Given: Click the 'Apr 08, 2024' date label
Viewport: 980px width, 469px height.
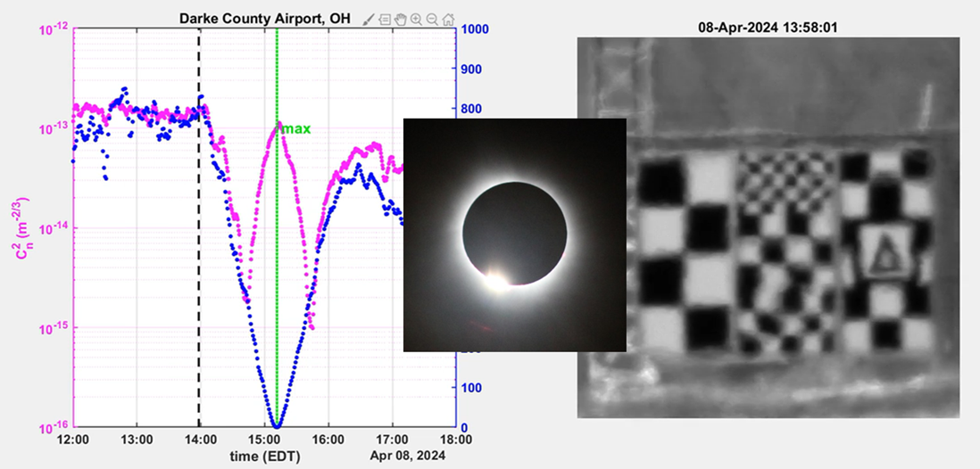Looking at the screenshot, I should coord(408,456).
